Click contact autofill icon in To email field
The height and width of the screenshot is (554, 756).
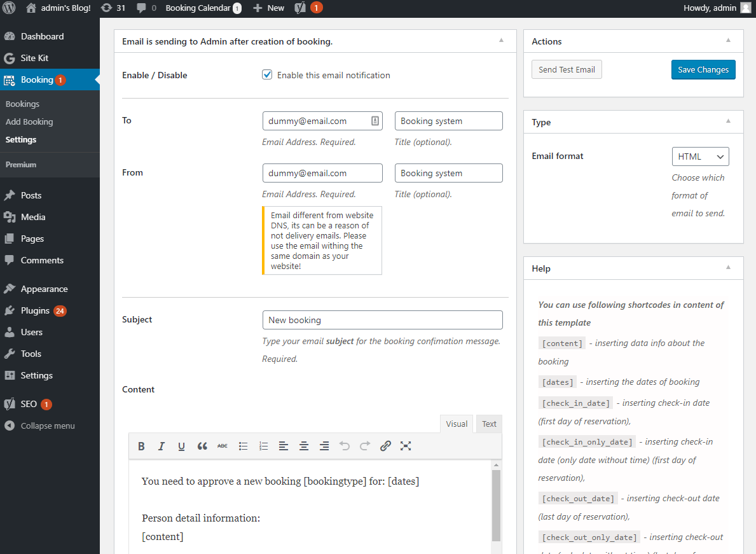tap(375, 121)
